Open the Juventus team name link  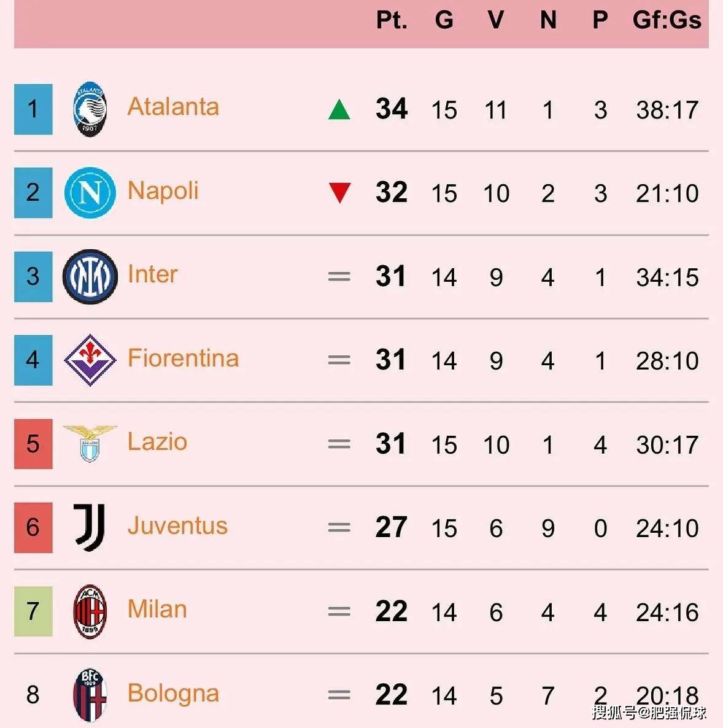[x=178, y=525]
